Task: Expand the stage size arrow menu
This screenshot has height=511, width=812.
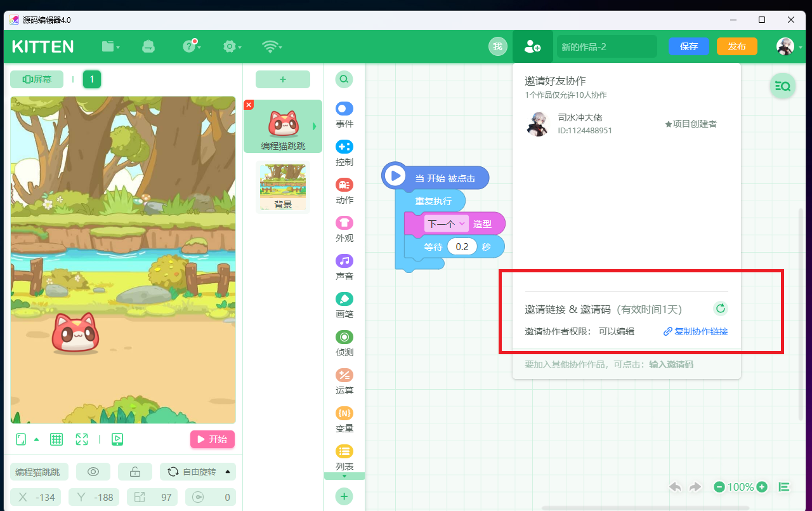Action: click(x=36, y=439)
